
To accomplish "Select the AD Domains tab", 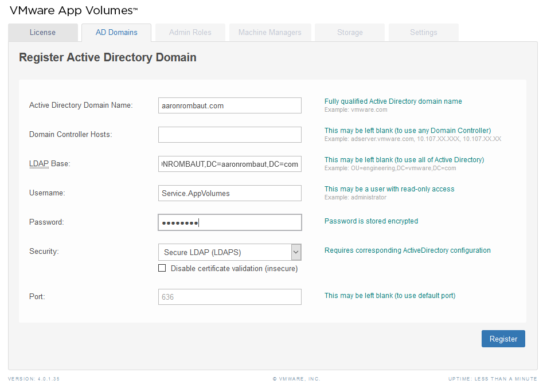I will click(x=116, y=33).
